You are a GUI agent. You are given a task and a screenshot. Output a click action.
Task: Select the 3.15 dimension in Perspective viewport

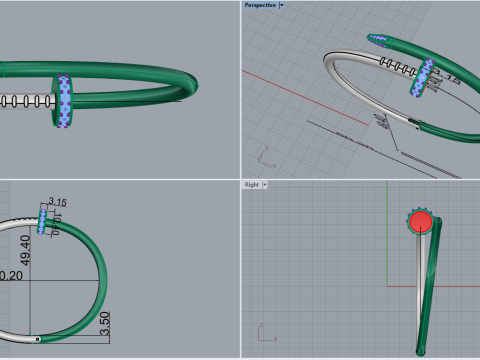pyautogui.click(x=447, y=77)
